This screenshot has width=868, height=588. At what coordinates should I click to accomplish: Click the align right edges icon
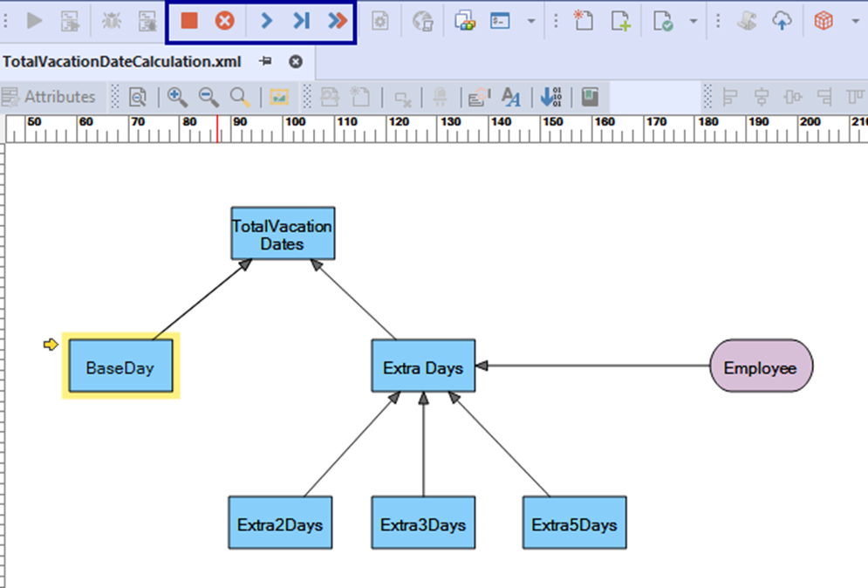[x=824, y=97]
